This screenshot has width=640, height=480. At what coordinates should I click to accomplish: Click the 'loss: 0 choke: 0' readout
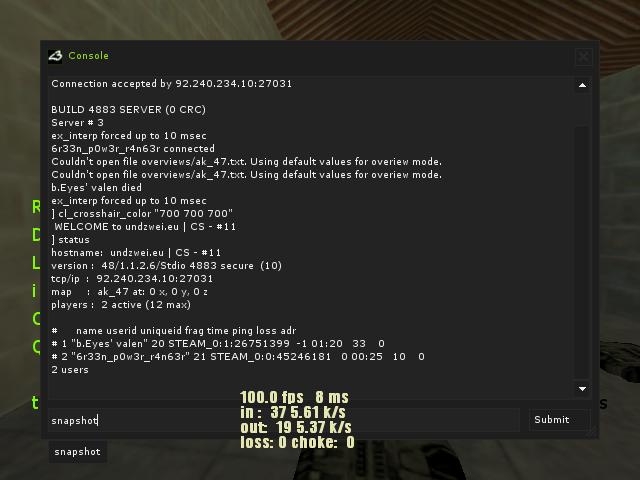[298, 442]
